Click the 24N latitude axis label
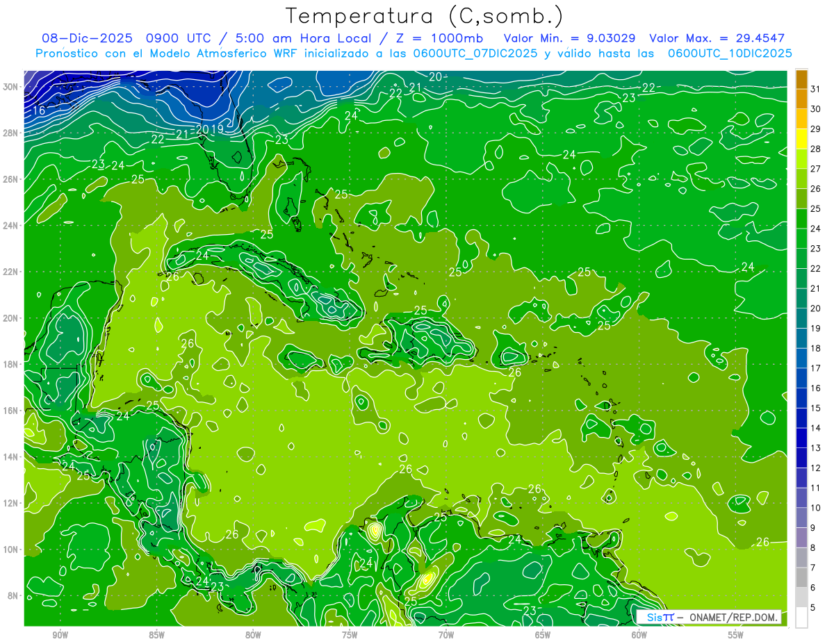The image size is (834, 644). pyautogui.click(x=12, y=226)
